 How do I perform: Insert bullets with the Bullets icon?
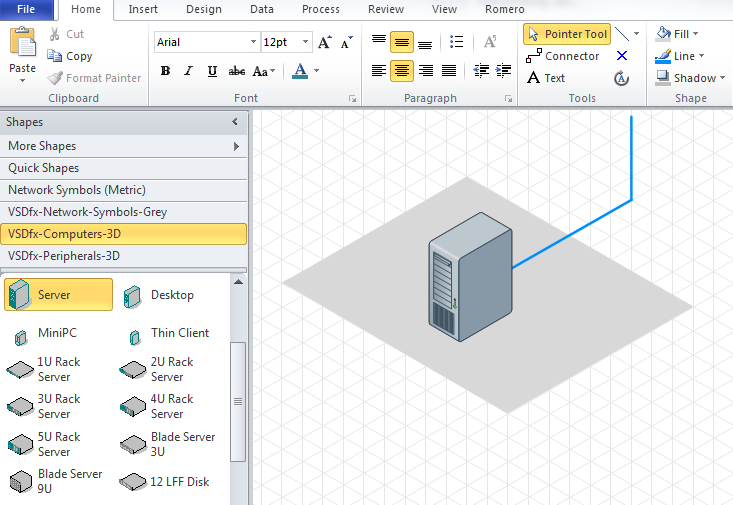click(x=457, y=42)
